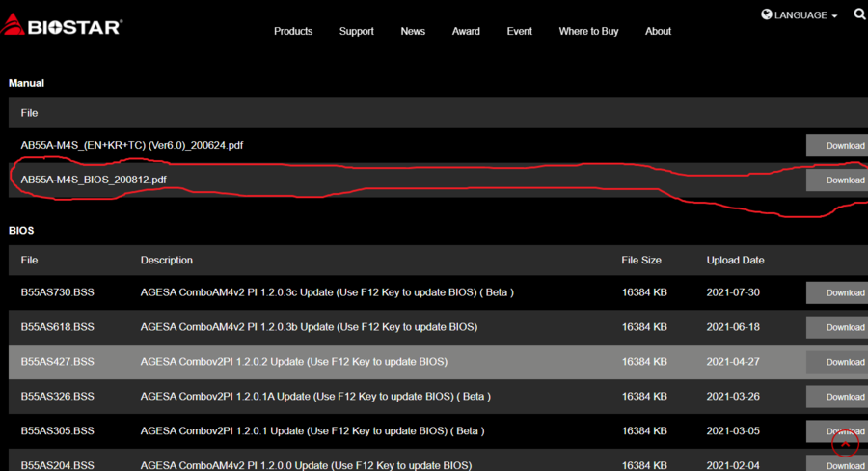Open the Award menu item

466,31
